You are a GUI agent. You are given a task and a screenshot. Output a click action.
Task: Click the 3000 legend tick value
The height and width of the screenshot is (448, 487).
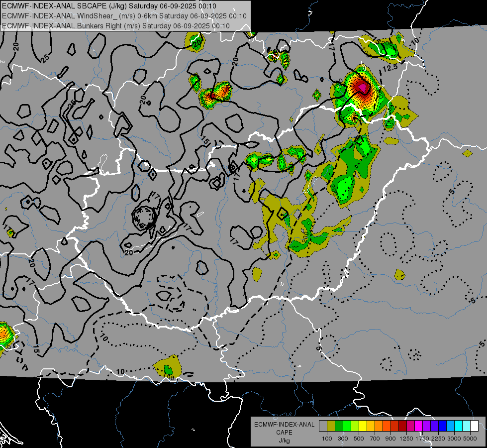[x=454, y=439]
